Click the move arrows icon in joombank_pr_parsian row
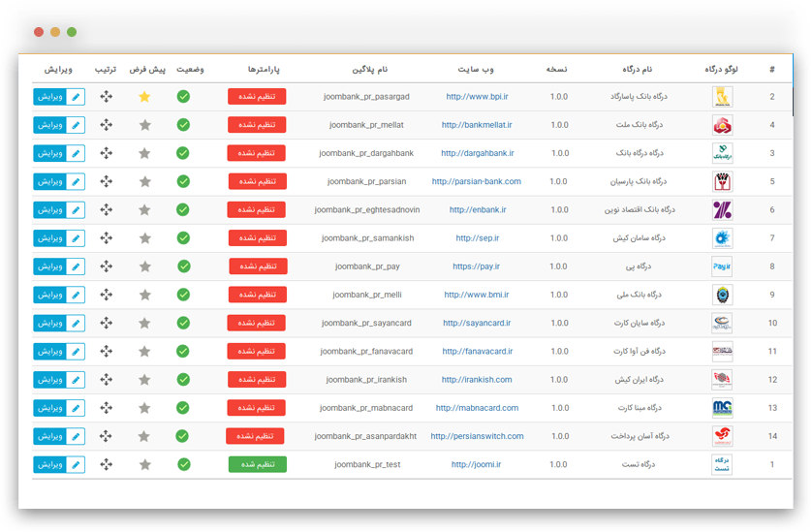The width and height of the screenshot is (812, 532). coord(106,181)
